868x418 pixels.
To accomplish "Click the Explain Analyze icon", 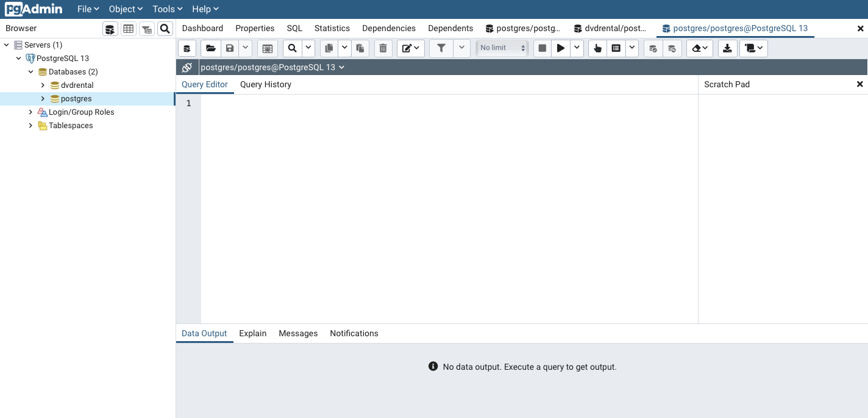I will pos(616,48).
